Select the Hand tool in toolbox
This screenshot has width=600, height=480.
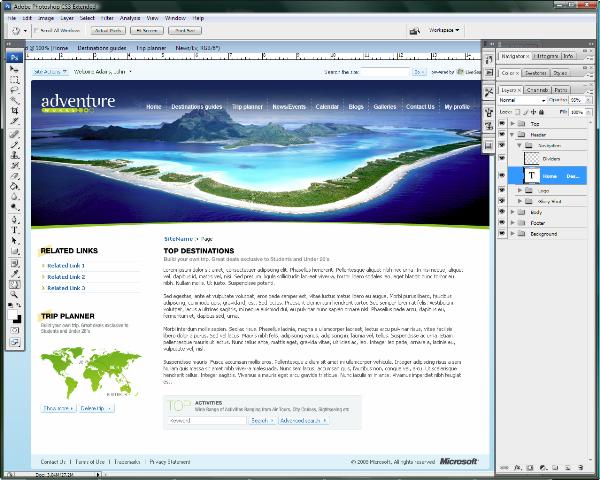point(14,284)
